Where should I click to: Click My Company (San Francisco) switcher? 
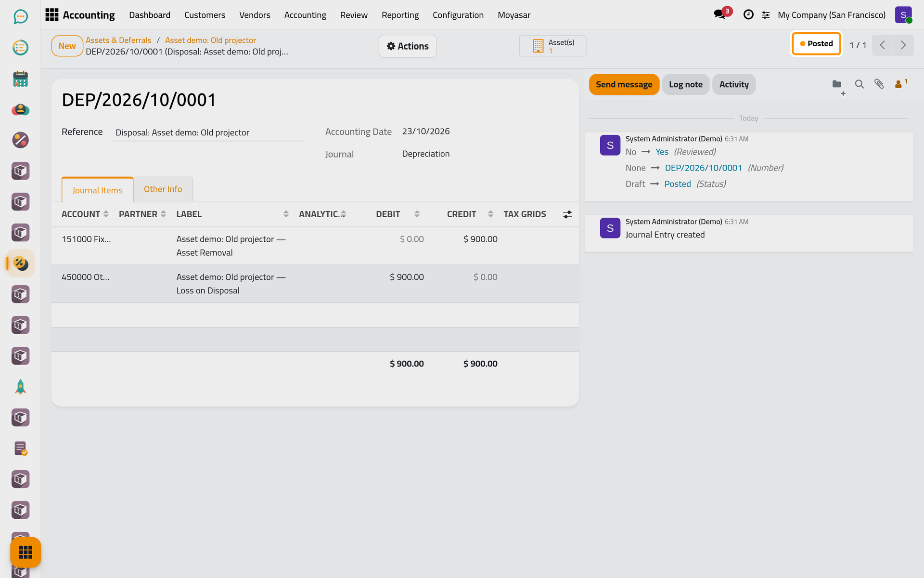(832, 15)
